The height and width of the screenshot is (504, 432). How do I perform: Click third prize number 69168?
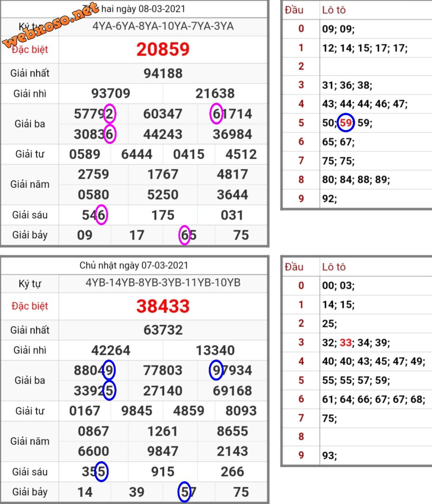[x=232, y=391]
